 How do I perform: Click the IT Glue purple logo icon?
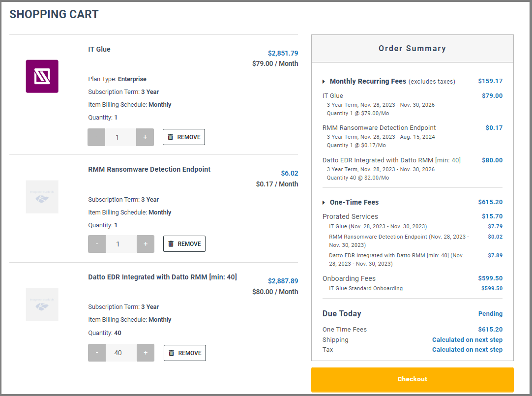coord(42,76)
